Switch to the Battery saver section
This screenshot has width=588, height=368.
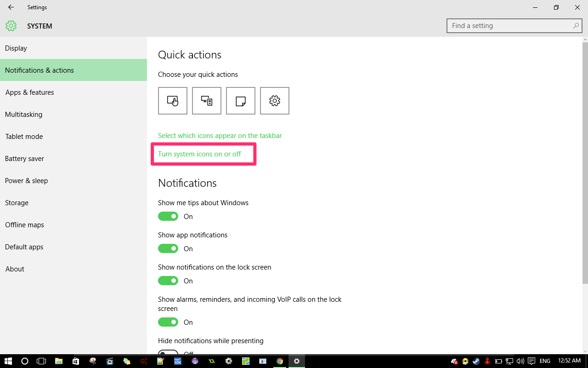coord(24,158)
